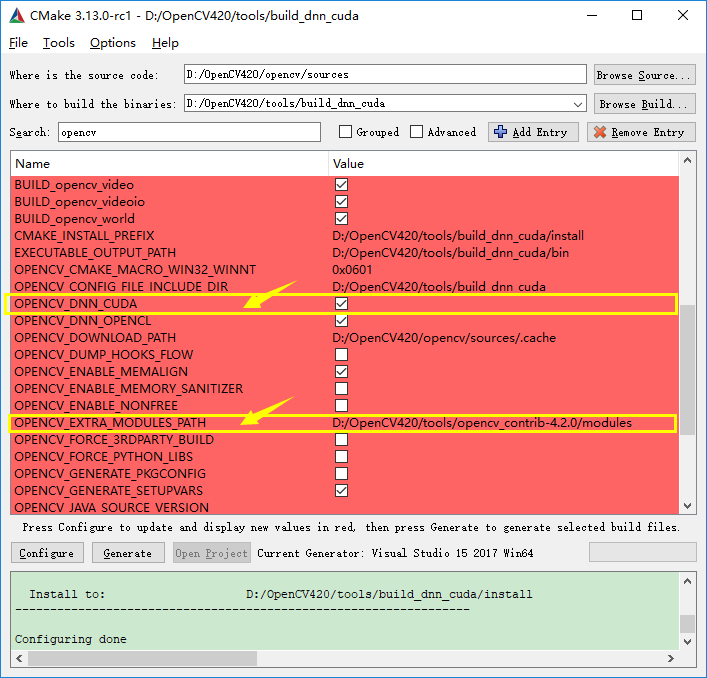Select the OPENCV_EXTRA_MODULES_PATH row name
This screenshot has height=678, width=707.
tap(110, 422)
